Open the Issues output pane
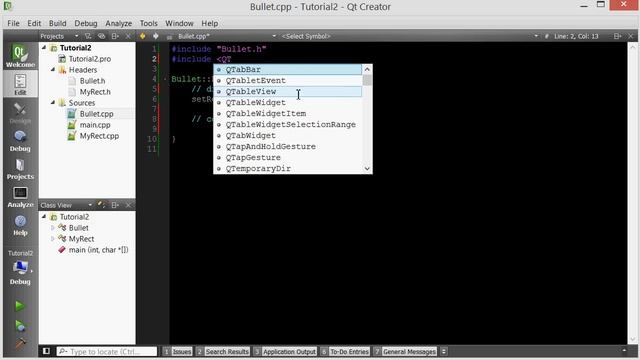The image size is (640, 360). point(178,351)
